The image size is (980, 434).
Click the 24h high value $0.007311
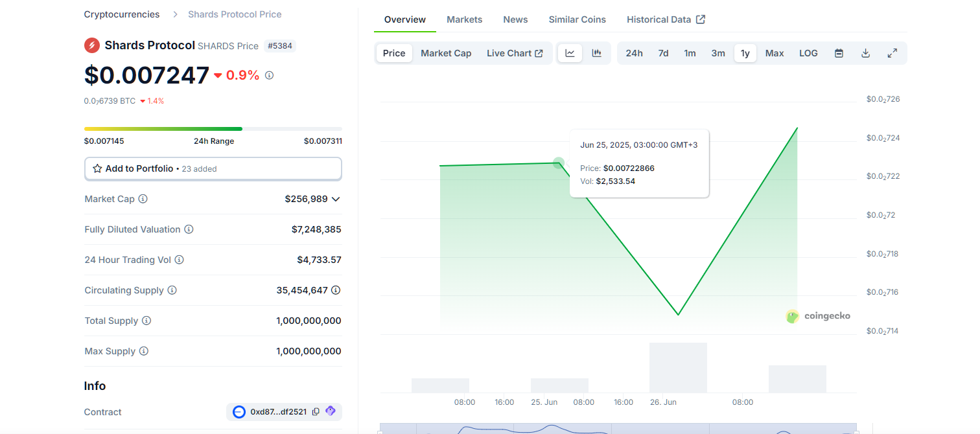click(323, 141)
